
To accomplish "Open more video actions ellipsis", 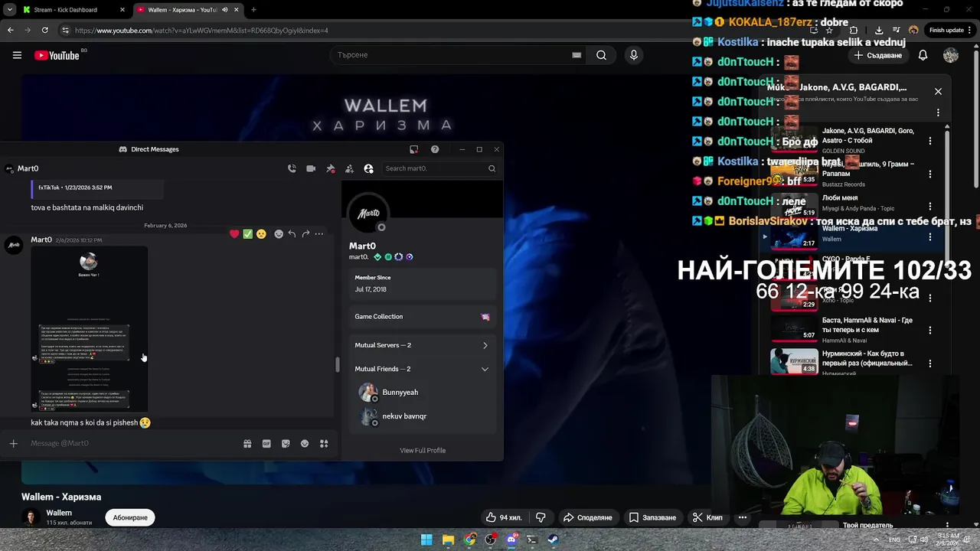I will (743, 518).
